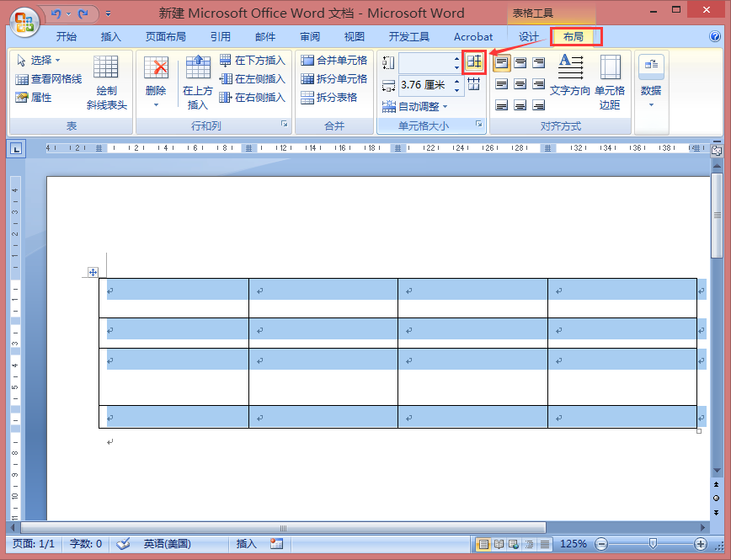Click Insert Below (在下方插入) button

(252, 60)
